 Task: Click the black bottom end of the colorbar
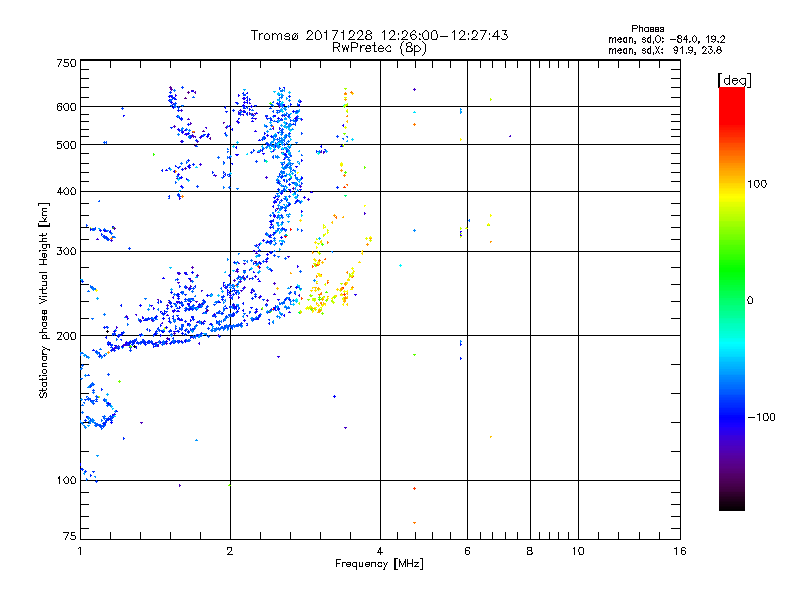tap(732, 505)
